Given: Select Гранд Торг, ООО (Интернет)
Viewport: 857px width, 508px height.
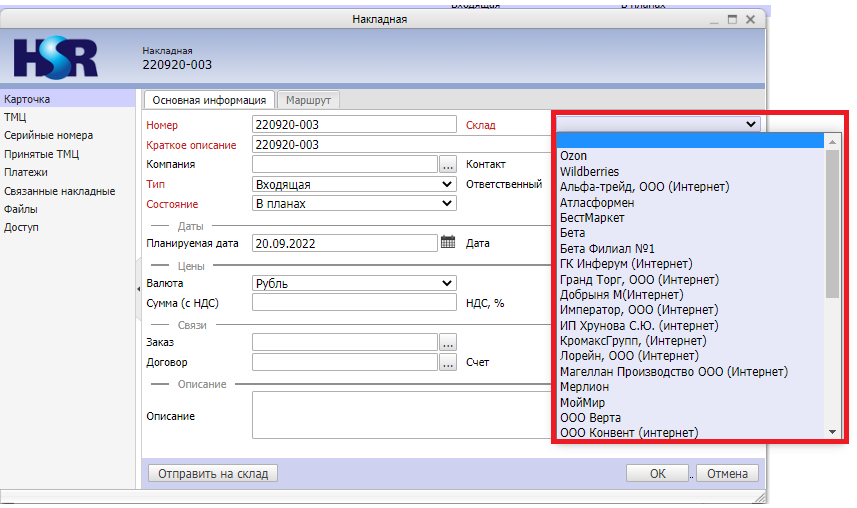Looking at the screenshot, I should [x=690, y=279].
